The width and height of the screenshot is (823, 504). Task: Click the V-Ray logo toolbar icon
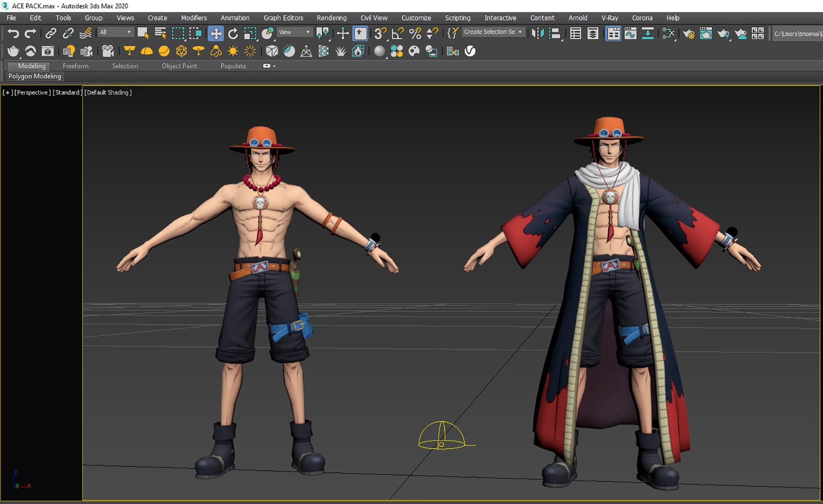coord(470,51)
